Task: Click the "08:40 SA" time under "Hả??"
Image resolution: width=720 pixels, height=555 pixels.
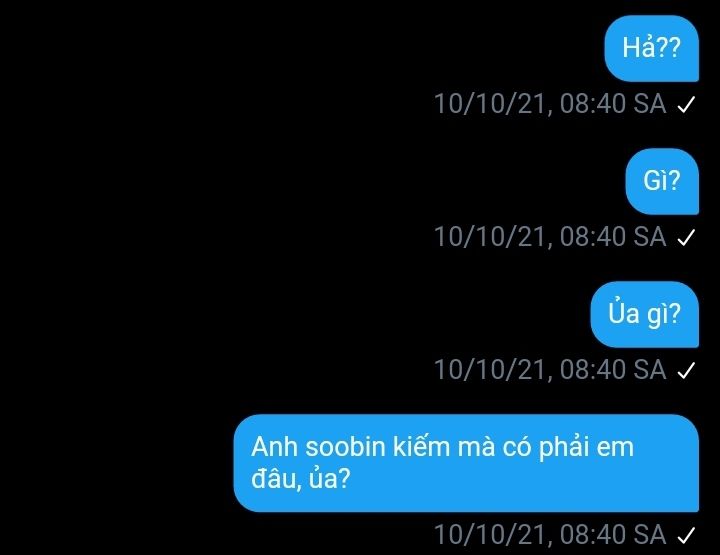Action: pos(613,104)
